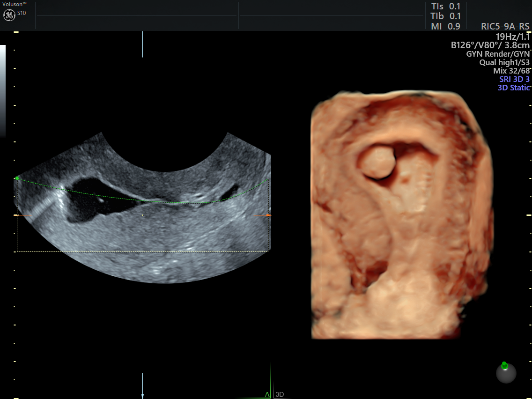The height and width of the screenshot is (399, 532).
Task: Click the yellow center point in render box
Action: 142,215
